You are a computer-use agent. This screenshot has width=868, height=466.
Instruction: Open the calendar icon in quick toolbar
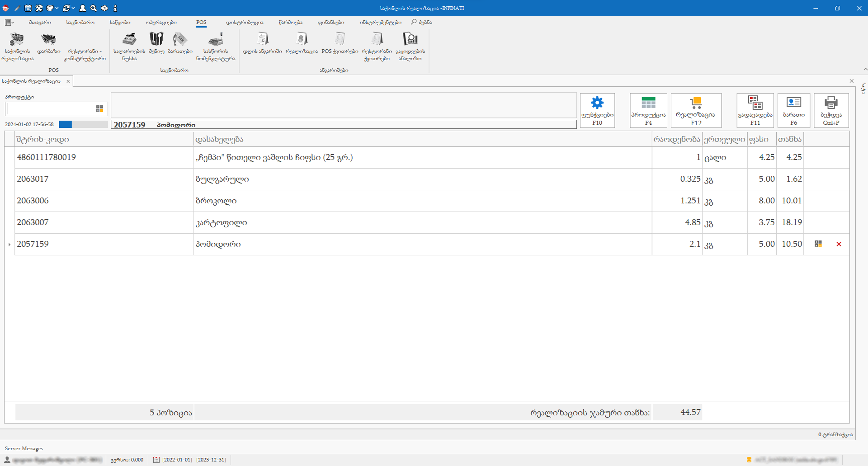28,8
